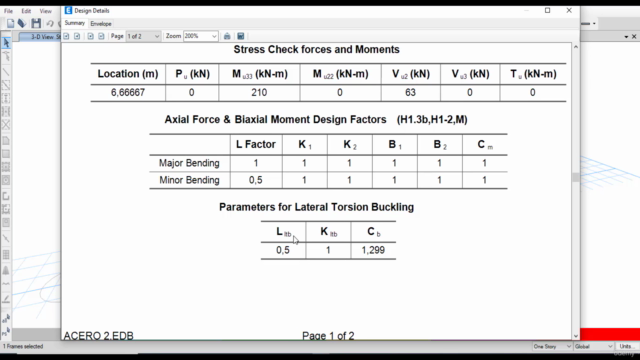The height and width of the screenshot is (360, 640).
Task: Go to next page in Design Details
Action: (91, 36)
